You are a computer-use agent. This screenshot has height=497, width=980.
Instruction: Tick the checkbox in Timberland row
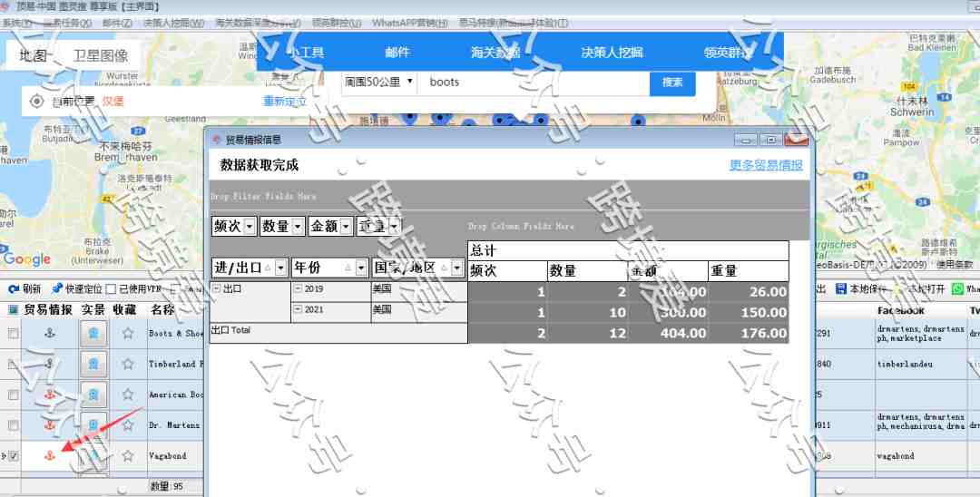pos(13,364)
